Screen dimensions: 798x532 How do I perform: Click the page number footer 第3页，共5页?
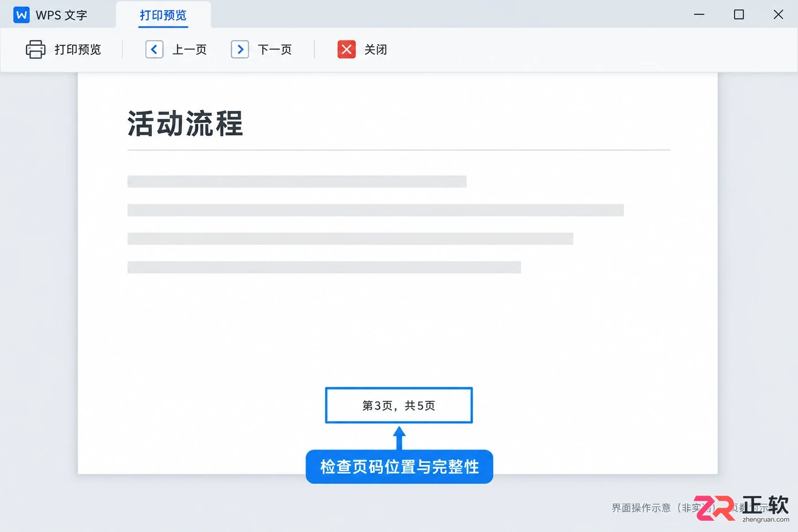coord(399,406)
